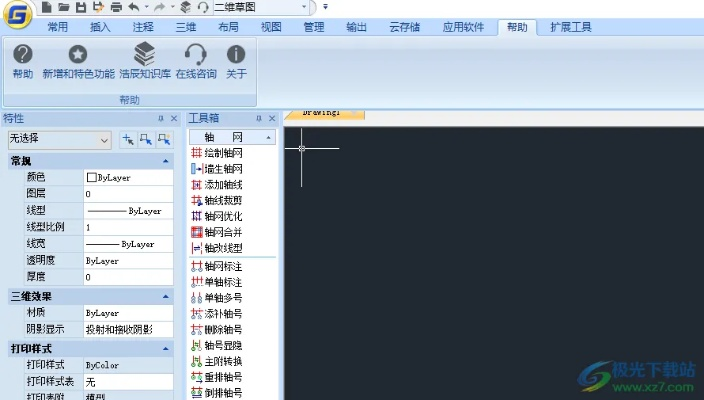This screenshot has height=400, width=704.
Task: Open the 关于 info icon
Action: 236,55
